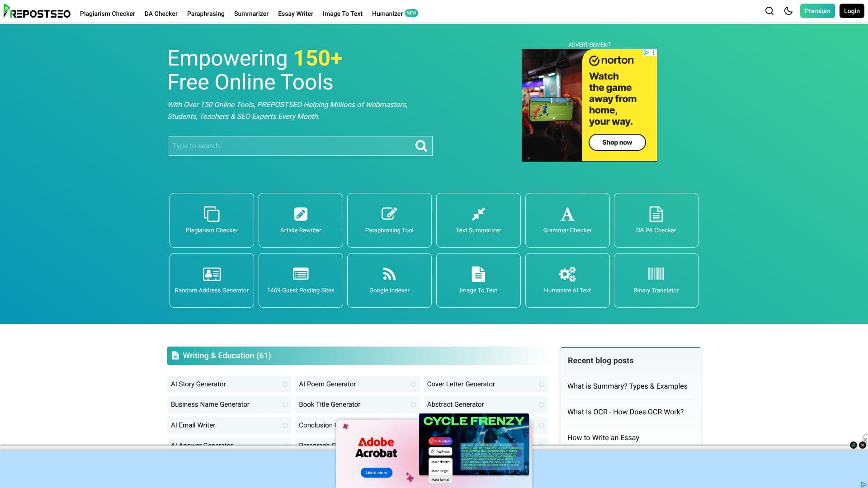Open the Humanize AI Text card
This screenshot has height=488, width=868.
coord(567,280)
